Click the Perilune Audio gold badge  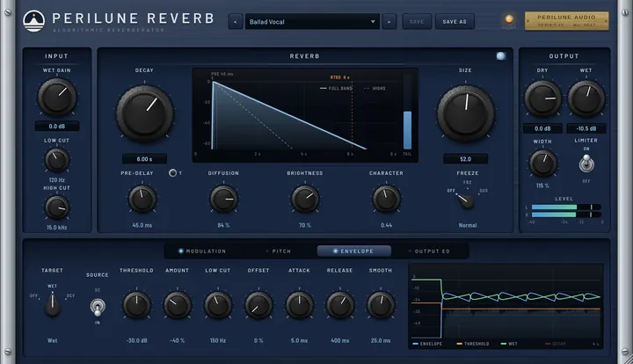tap(566, 21)
